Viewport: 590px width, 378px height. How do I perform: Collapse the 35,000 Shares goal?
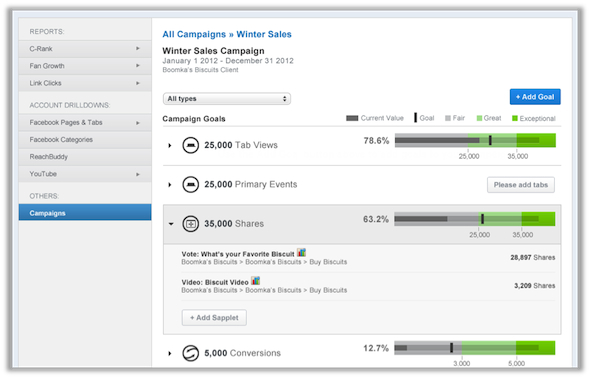pos(171,224)
